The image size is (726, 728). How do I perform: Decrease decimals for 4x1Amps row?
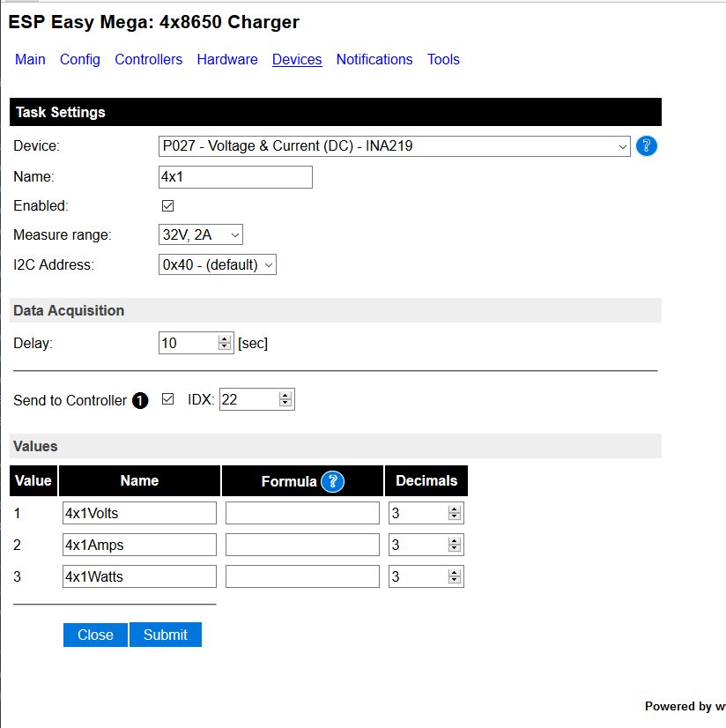[x=455, y=549]
